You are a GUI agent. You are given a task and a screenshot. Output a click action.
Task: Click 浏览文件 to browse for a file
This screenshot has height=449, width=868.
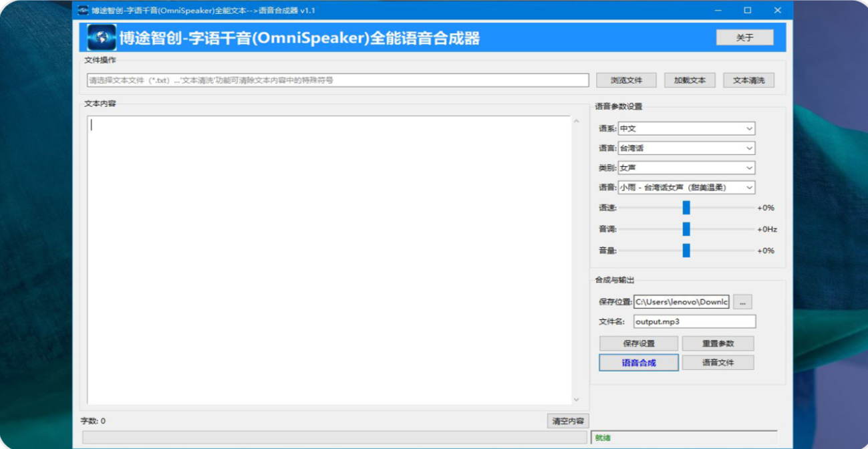(x=626, y=80)
